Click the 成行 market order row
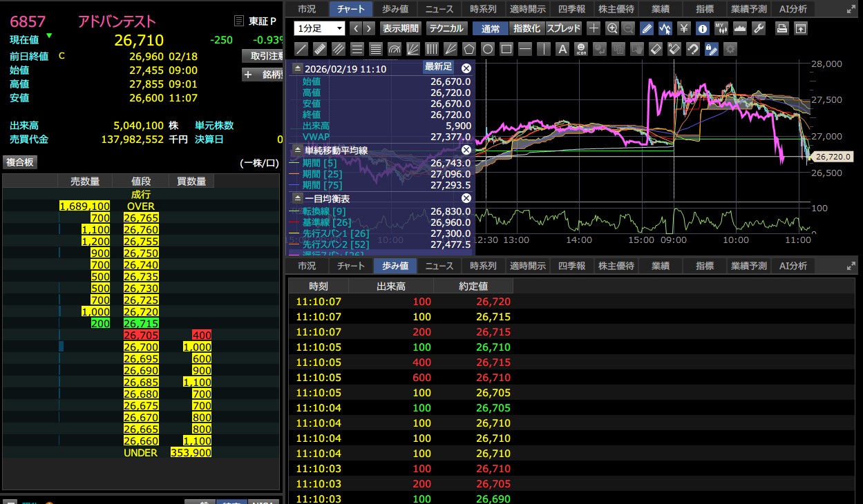The width and height of the screenshot is (863, 504). (x=141, y=195)
